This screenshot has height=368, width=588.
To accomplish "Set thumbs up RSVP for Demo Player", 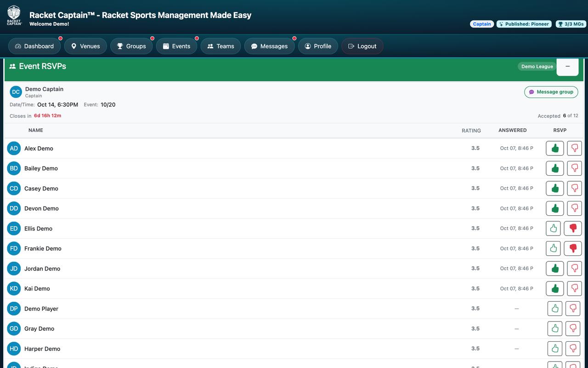I will [555, 308].
